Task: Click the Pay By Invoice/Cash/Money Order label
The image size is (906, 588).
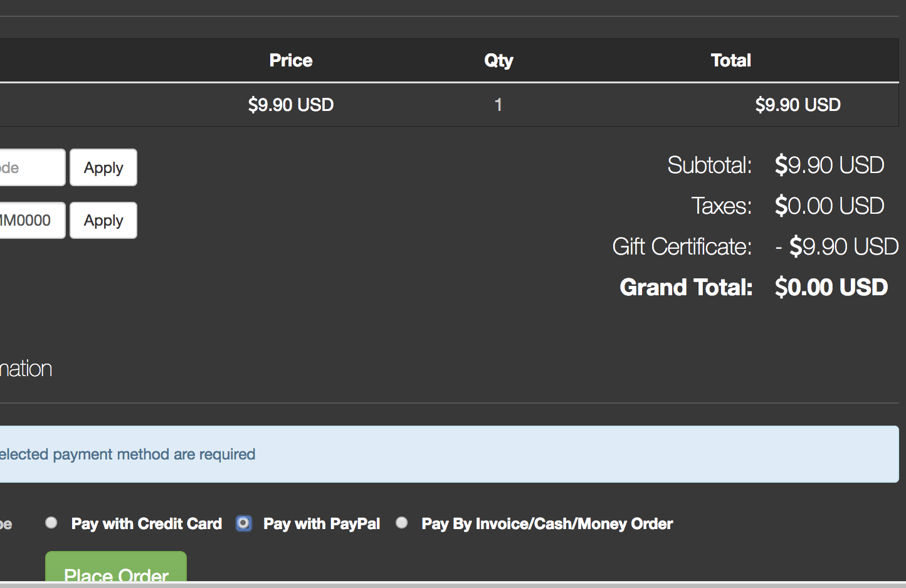Action: [x=547, y=523]
